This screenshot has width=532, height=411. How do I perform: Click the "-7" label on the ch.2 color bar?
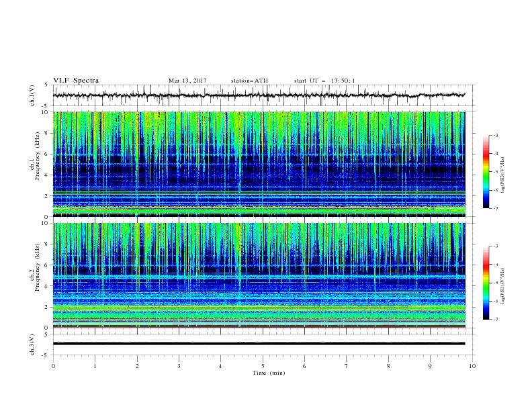(x=495, y=320)
